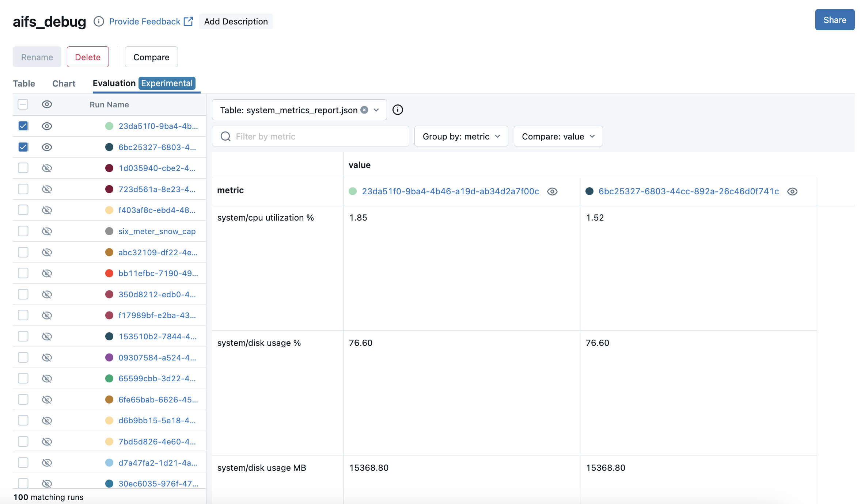This screenshot has width=861, height=504.
Task: Uncheck run 6bc25327-6803-4 checkbox
Action: [23, 147]
